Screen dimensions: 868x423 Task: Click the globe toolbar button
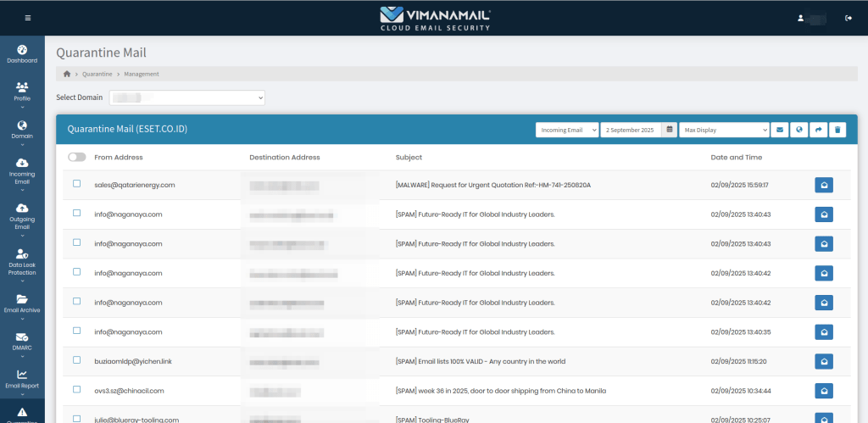798,130
